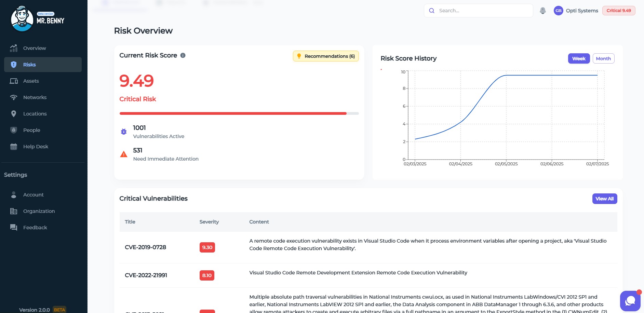Click the Critical 9.49 badge

618,11
